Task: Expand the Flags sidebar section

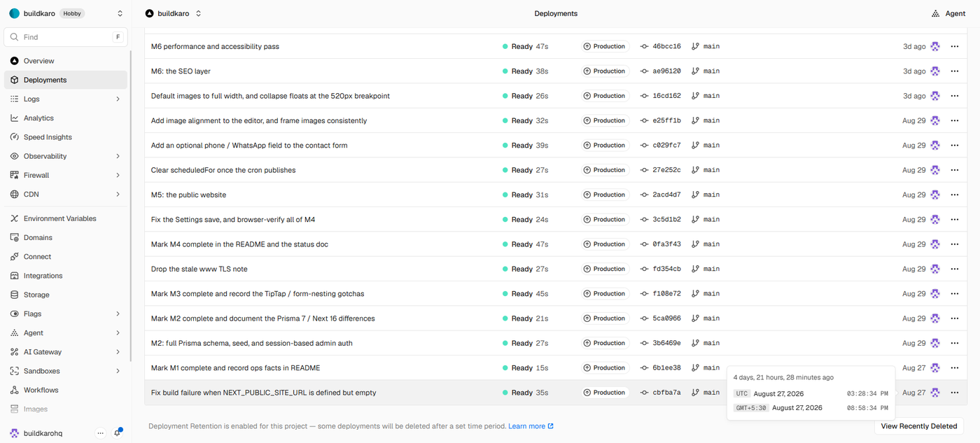Action: coord(118,314)
